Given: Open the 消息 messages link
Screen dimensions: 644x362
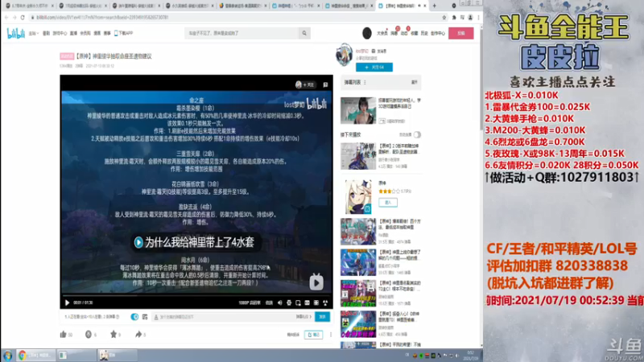Looking at the screenshot, I should pos(394,33).
